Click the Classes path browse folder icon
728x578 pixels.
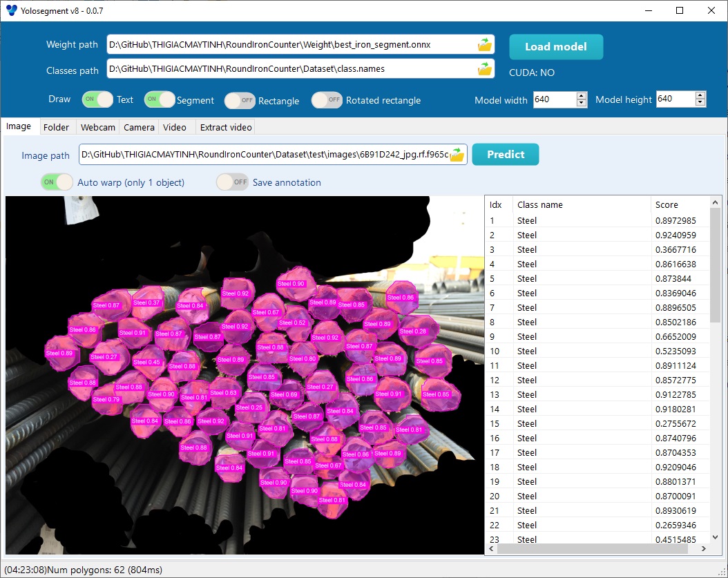pos(485,69)
